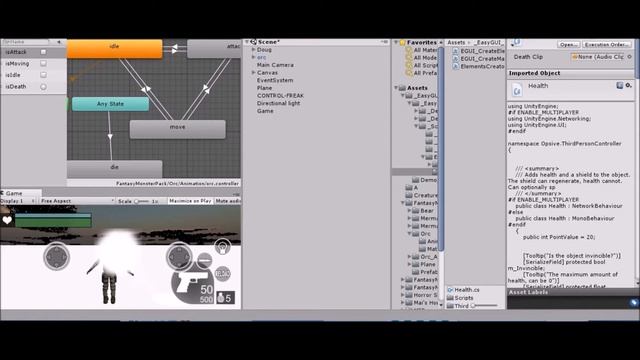Screen dimensions: 640x360
Task: Adjust the Game view Scale slider
Action: click(x=142, y=201)
